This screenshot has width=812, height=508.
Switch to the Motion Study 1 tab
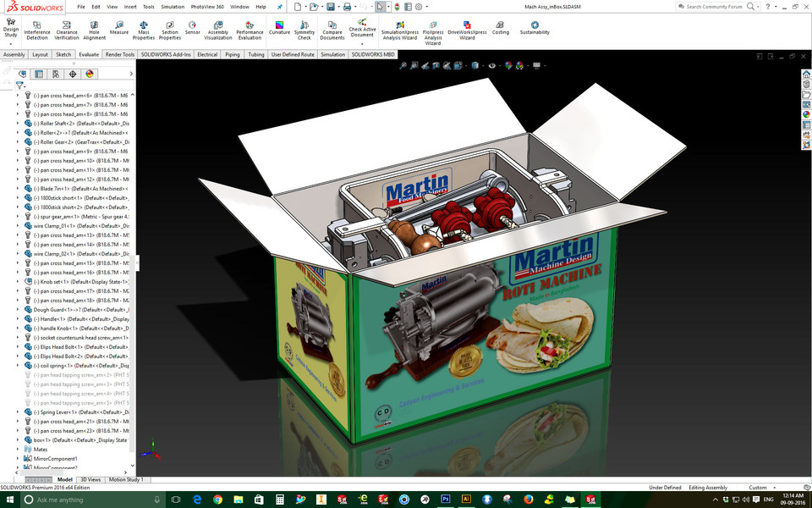click(x=127, y=479)
